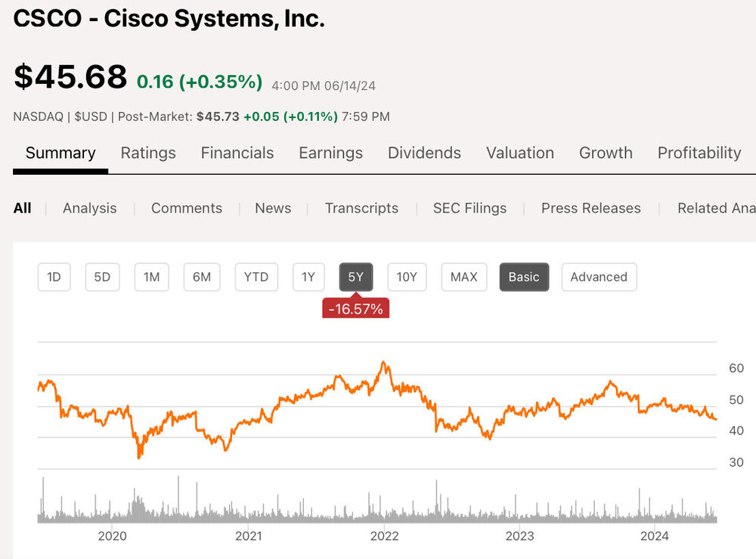Go to the Dividends tab
This screenshot has width=756, height=559.
click(x=424, y=153)
